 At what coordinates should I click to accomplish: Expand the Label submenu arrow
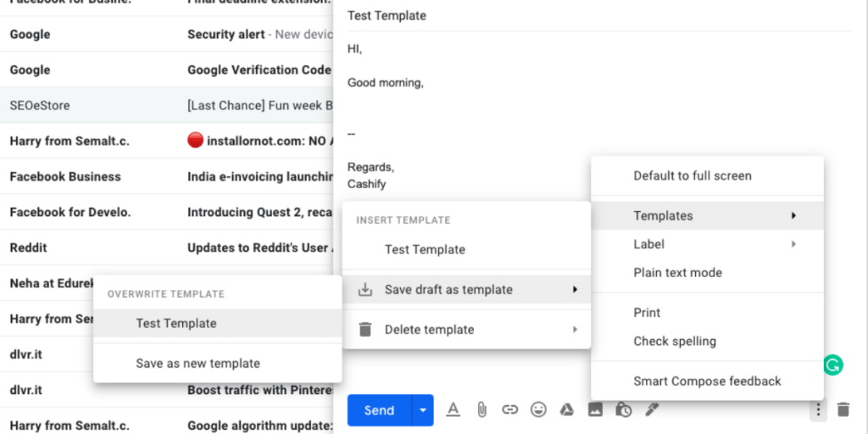(793, 244)
